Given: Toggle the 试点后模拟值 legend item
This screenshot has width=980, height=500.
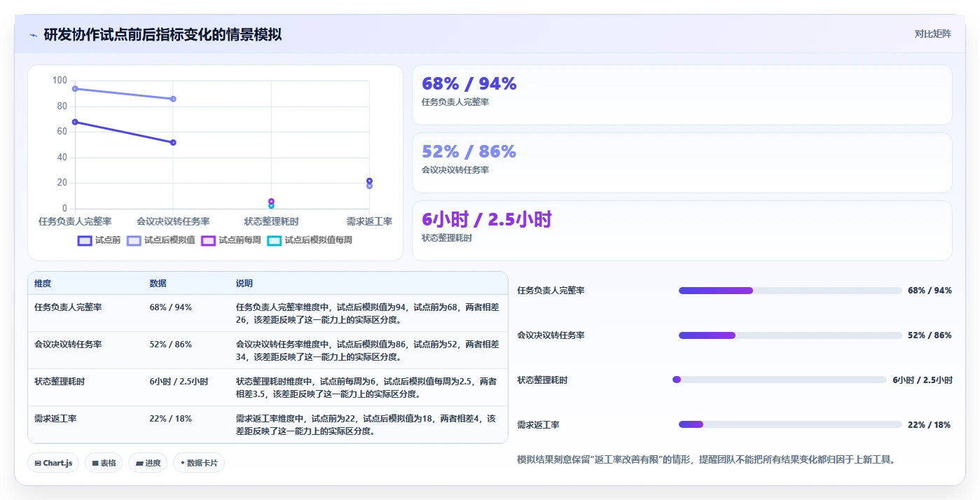Looking at the screenshot, I should [160, 240].
